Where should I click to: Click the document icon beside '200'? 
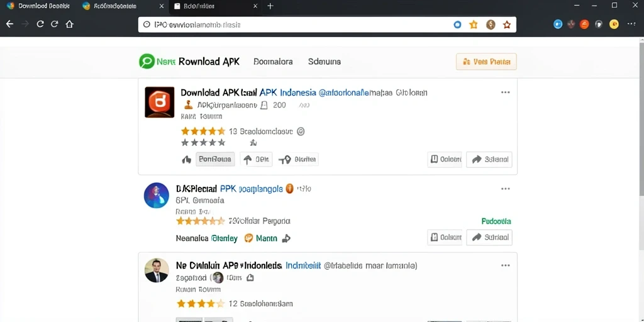click(264, 105)
